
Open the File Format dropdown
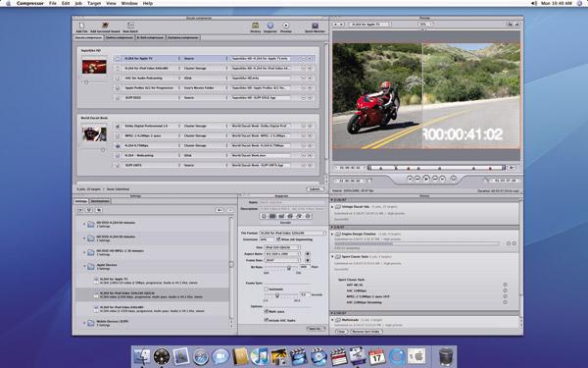(293, 233)
